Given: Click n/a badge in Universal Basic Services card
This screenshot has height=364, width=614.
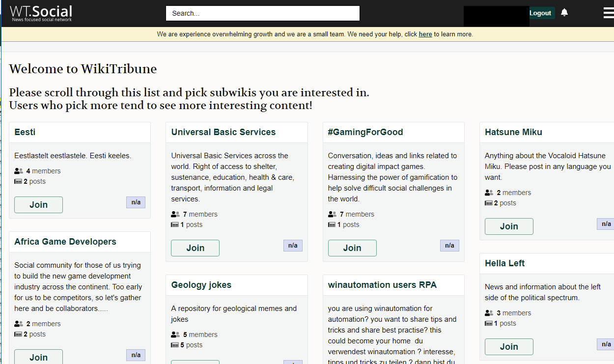Looking at the screenshot, I should coord(293,246).
